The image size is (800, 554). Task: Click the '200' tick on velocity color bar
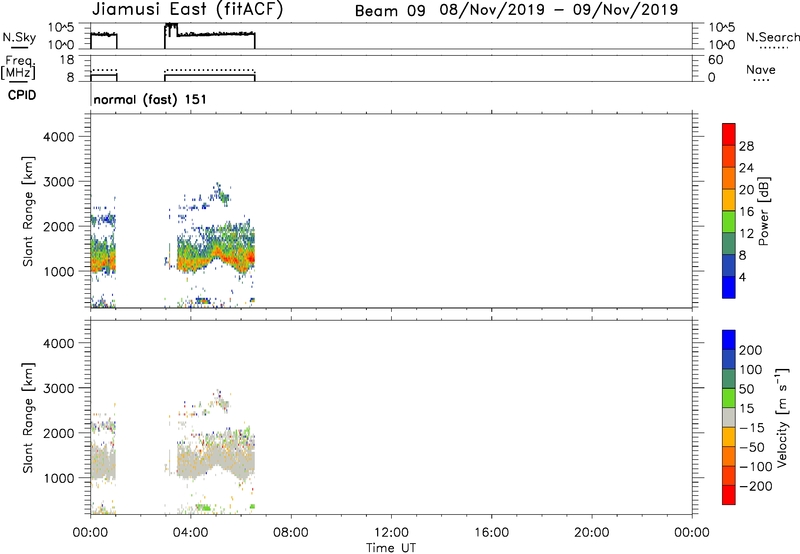tap(751, 350)
